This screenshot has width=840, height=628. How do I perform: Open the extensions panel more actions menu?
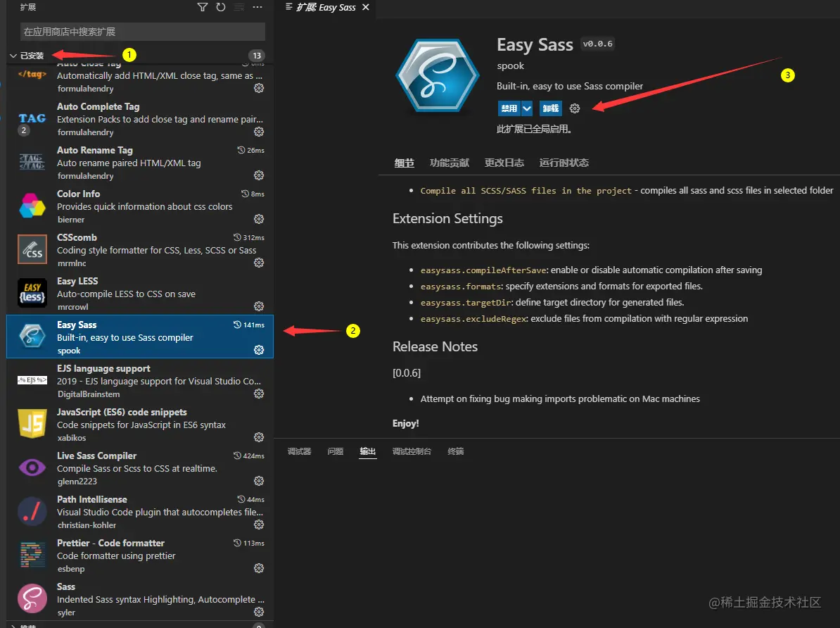257,7
